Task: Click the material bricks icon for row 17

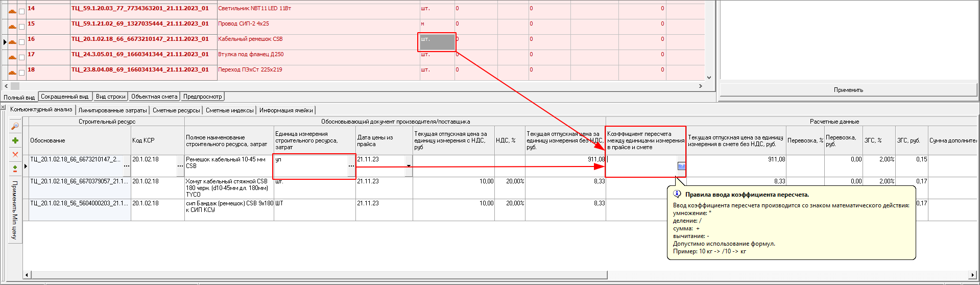Action: (x=12, y=57)
